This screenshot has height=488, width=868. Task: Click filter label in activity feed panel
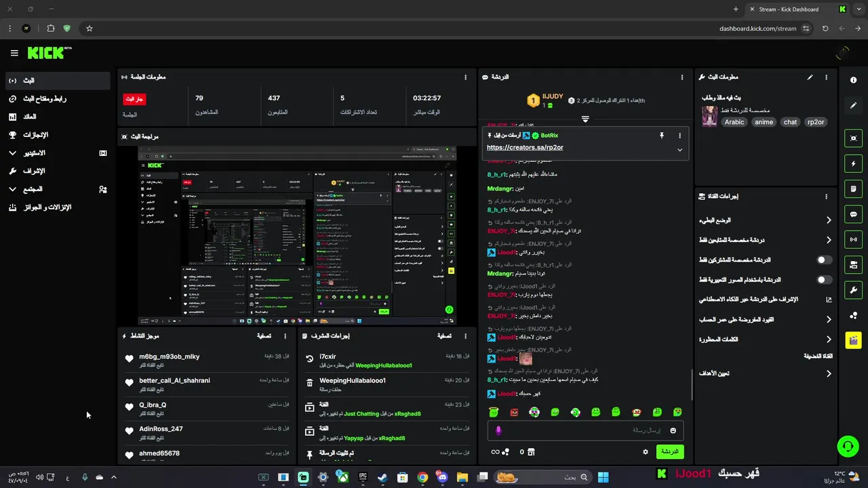264,336
